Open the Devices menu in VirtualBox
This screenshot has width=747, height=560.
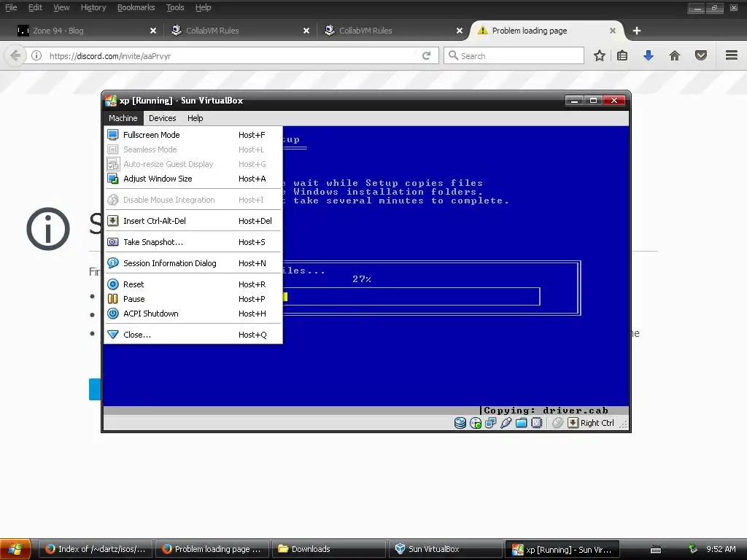(163, 118)
